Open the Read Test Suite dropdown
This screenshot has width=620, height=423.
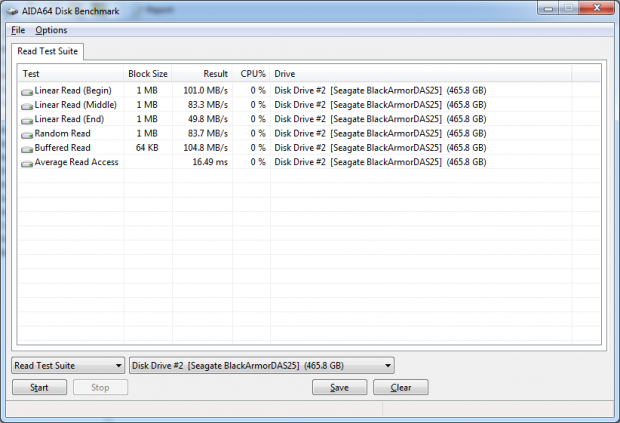coord(67,366)
